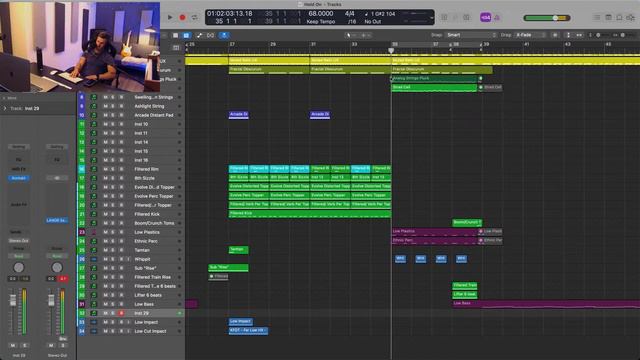Record-enable the Filtered Rim track
Screen dimensions: 640x360
point(121,169)
